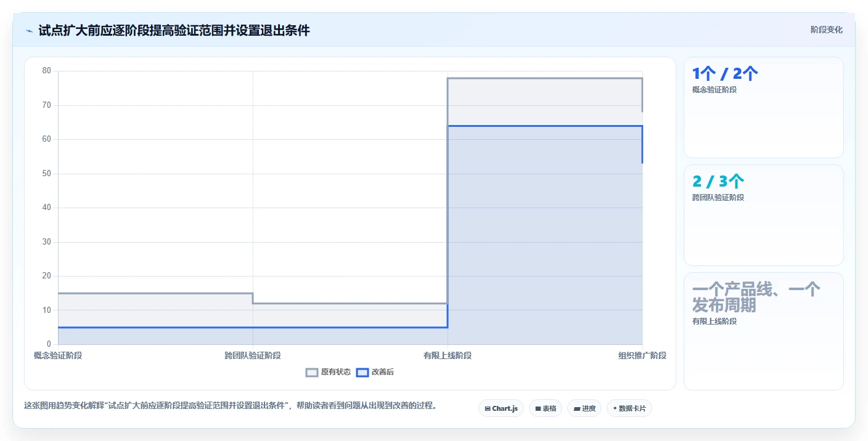The width and height of the screenshot is (868, 441).
Task: Click the y-axis value 50
Action: click(x=47, y=174)
